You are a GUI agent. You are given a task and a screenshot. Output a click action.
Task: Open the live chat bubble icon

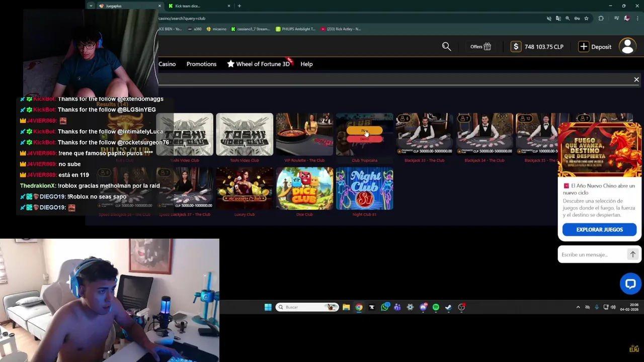630,284
